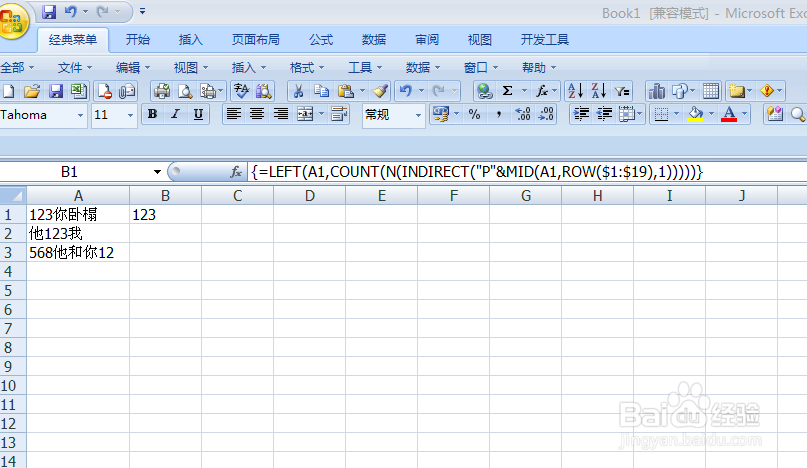The width and height of the screenshot is (807, 468).
Task: Click the Paste clipboard icon
Action: pyautogui.click(x=345, y=92)
